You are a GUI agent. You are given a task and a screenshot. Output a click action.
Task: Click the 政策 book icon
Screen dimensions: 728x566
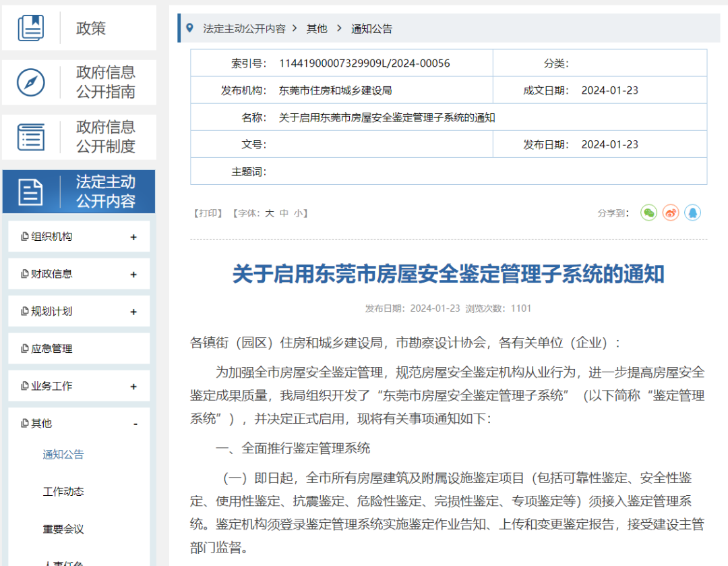pos(31,28)
